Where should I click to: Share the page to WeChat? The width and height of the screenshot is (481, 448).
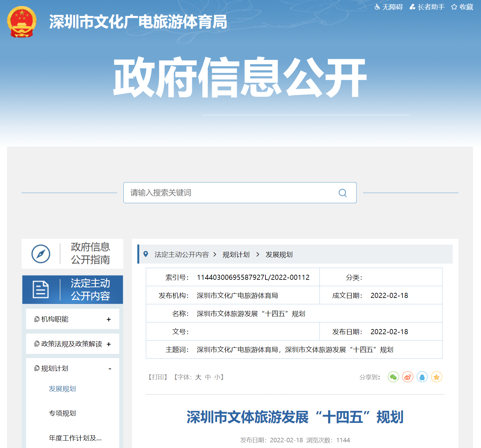click(x=393, y=377)
